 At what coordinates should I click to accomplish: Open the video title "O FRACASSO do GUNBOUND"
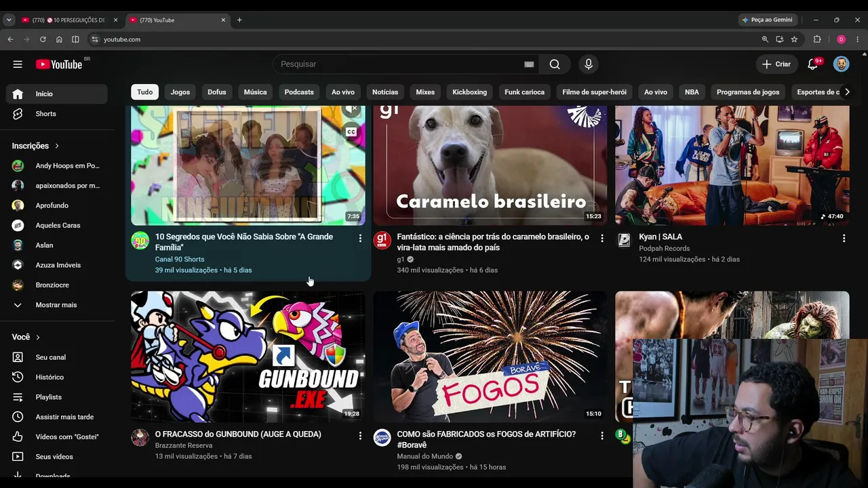238,434
